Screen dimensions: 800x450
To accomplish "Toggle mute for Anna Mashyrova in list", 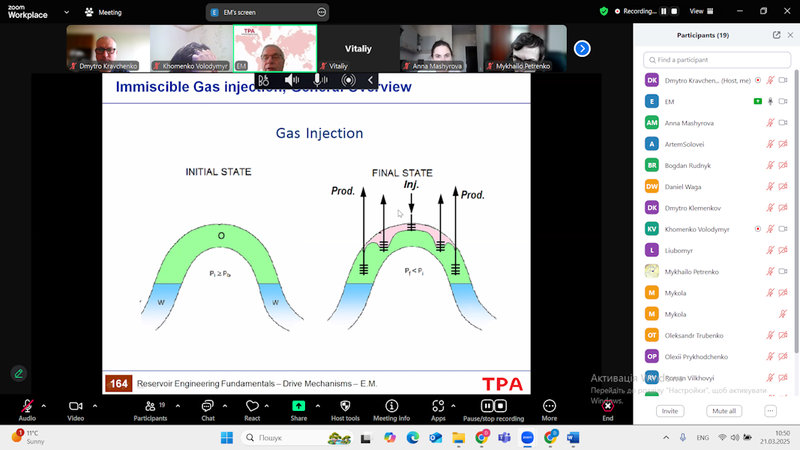I will click(770, 122).
